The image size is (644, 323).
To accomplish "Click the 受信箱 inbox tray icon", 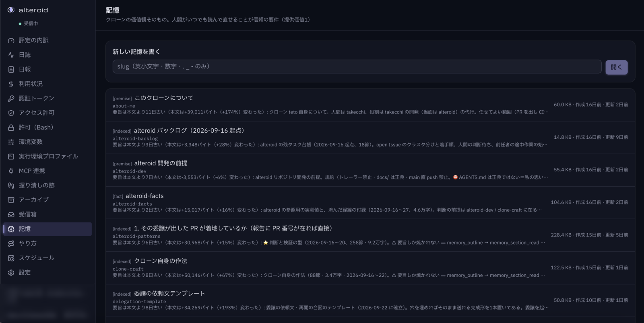I will [11, 214].
